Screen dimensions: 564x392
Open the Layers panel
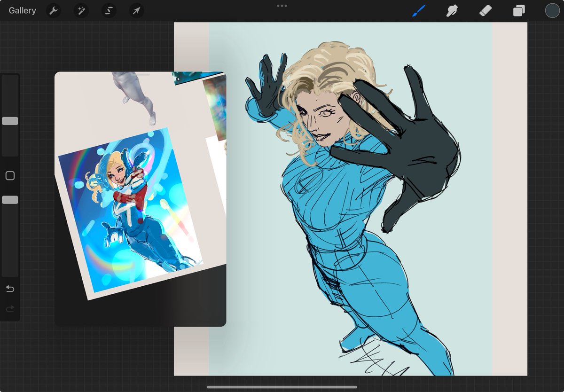[518, 10]
